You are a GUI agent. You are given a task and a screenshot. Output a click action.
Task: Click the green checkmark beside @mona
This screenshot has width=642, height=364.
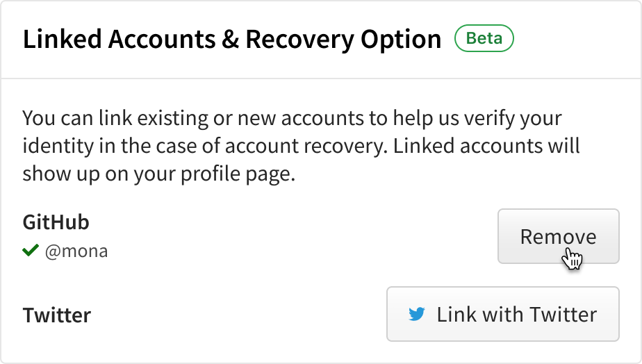pyautogui.click(x=30, y=251)
